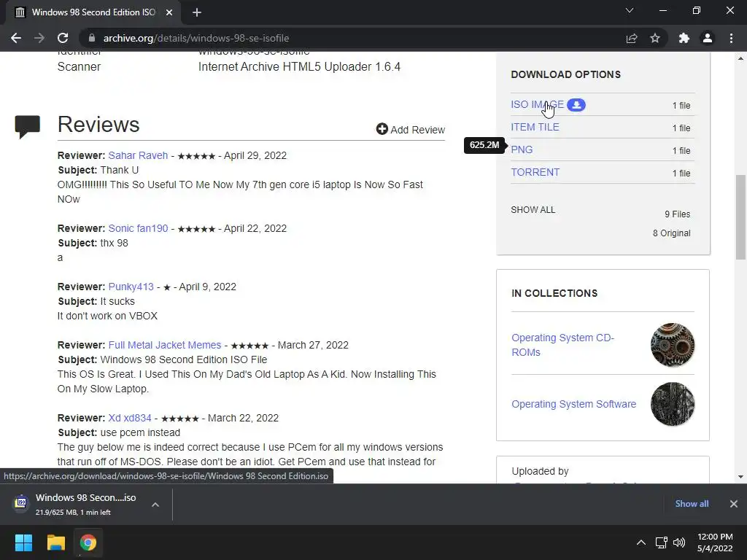
Task: Click the IN COLLECTIONS heading
Action: pos(554,293)
